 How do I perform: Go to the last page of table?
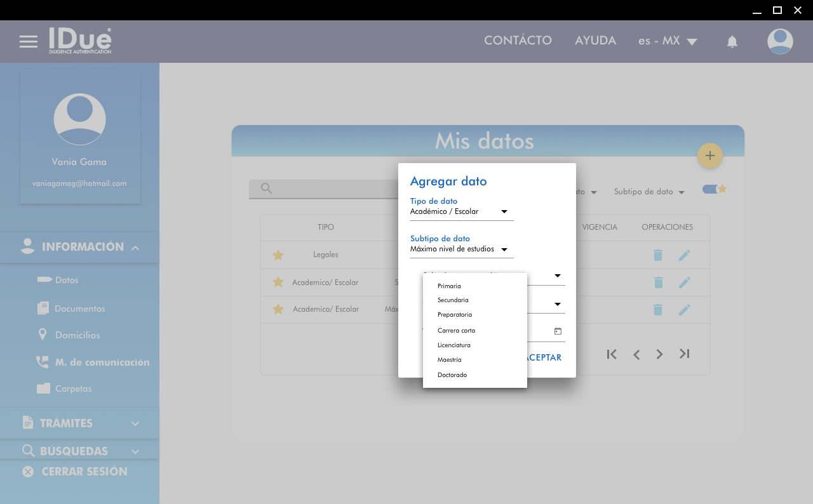pos(684,354)
